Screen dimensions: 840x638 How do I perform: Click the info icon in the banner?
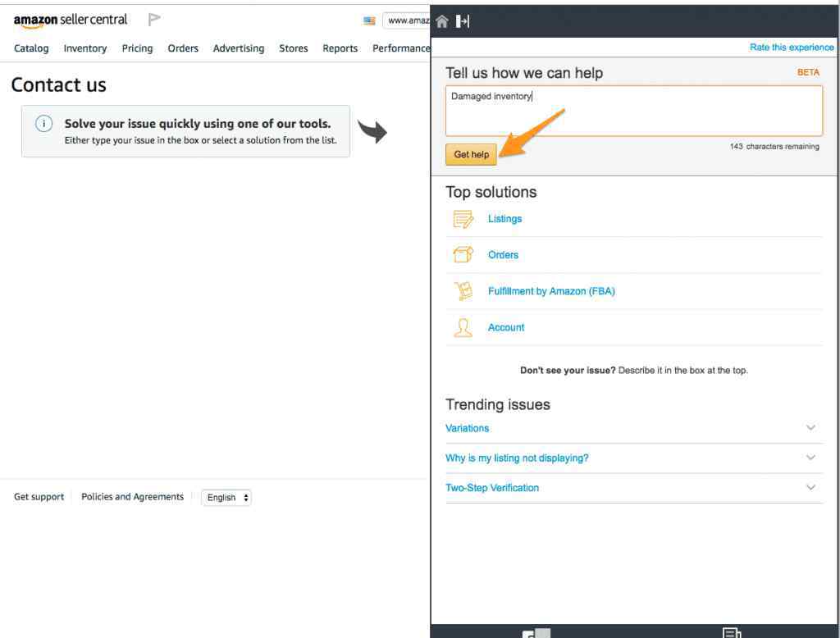click(44, 124)
